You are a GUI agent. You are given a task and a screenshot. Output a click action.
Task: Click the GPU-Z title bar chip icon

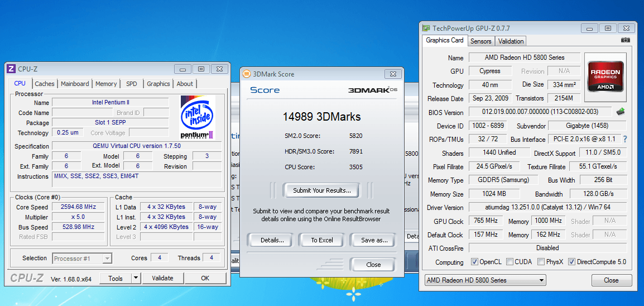[x=426, y=28]
